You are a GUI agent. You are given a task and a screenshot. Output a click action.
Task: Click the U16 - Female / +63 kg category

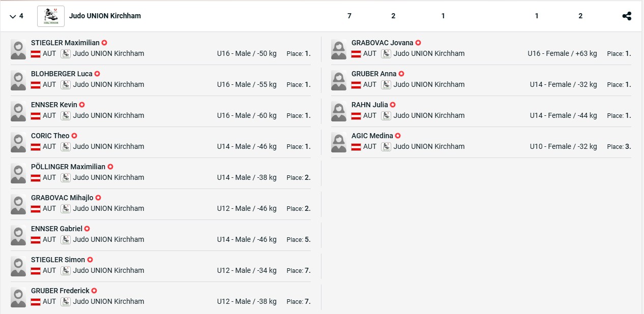[x=562, y=53]
